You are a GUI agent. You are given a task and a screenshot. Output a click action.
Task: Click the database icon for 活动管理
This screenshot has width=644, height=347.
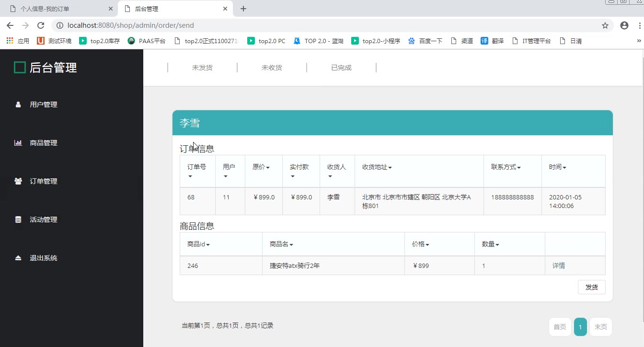click(18, 220)
